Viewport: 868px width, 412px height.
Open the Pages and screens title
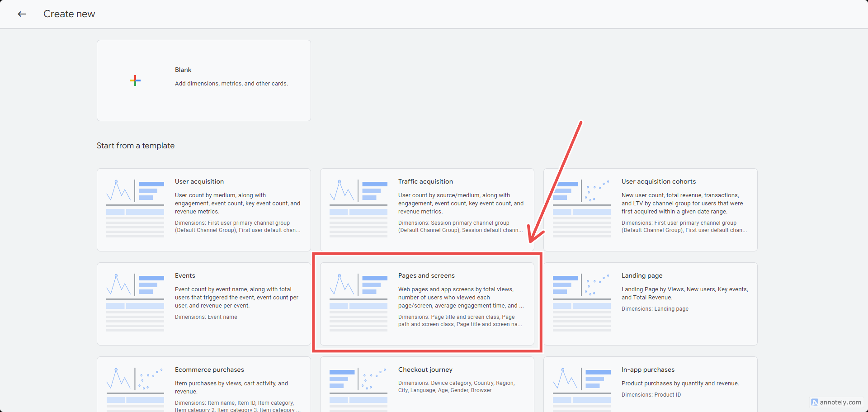(x=426, y=275)
